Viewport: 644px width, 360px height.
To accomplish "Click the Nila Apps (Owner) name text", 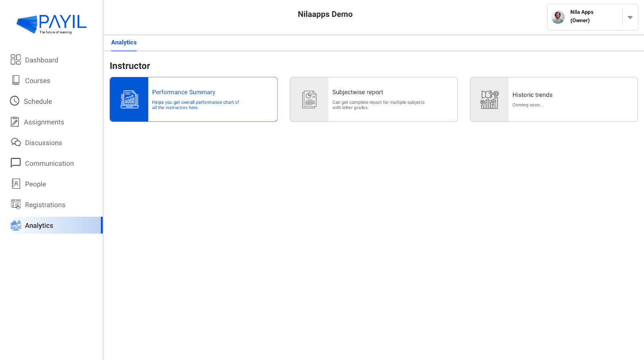I will pyautogui.click(x=582, y=16).
